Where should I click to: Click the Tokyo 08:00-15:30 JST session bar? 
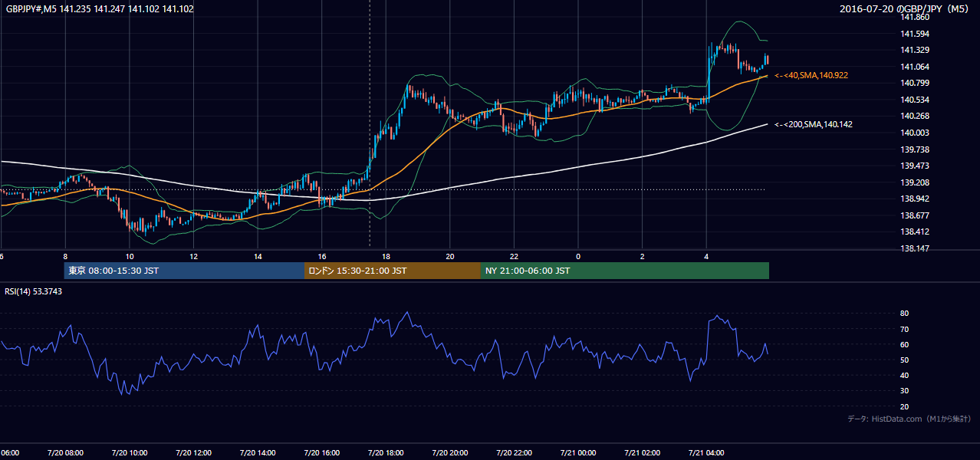pyautogui.click(x=184, y=271)
